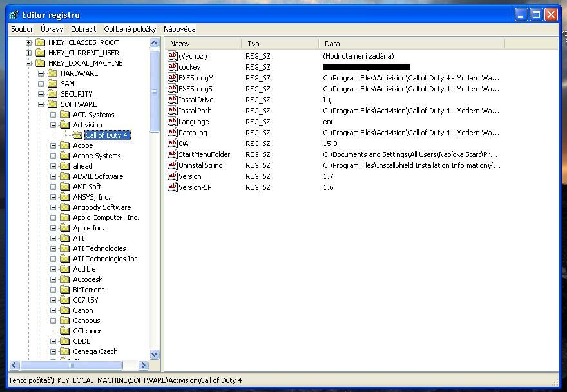Click the status bar registry path
Screen dimensions: 567x392
click(125, 380)
